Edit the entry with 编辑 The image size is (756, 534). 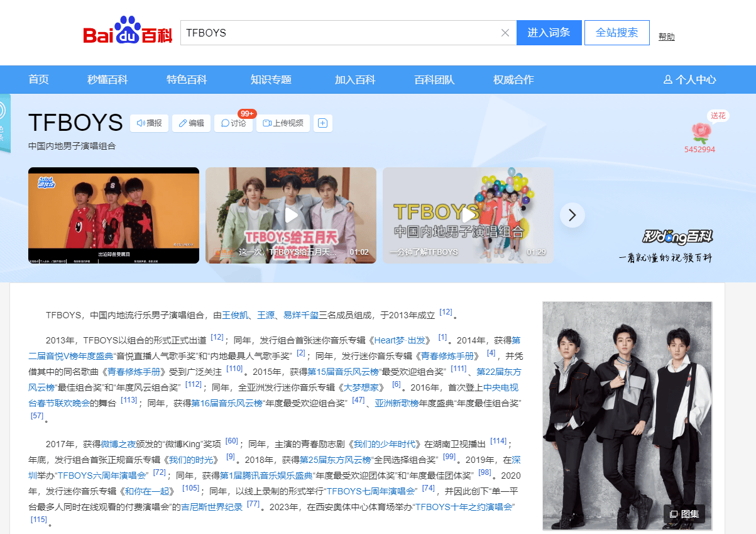[x=192, y=123]
